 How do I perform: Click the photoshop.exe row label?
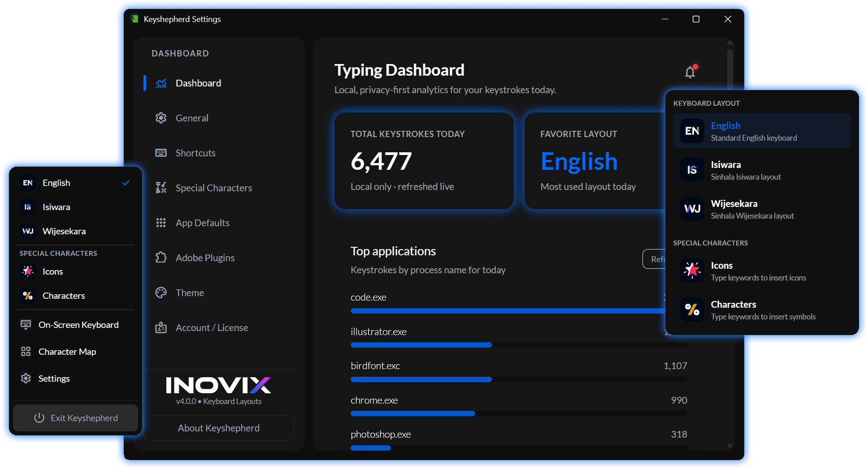coord(381,435)
